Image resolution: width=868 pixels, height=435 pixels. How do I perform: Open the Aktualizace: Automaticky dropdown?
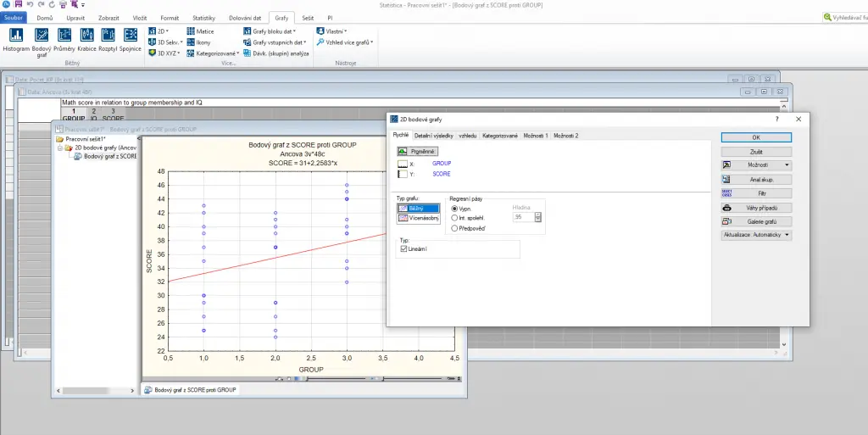tap(756, 235)
